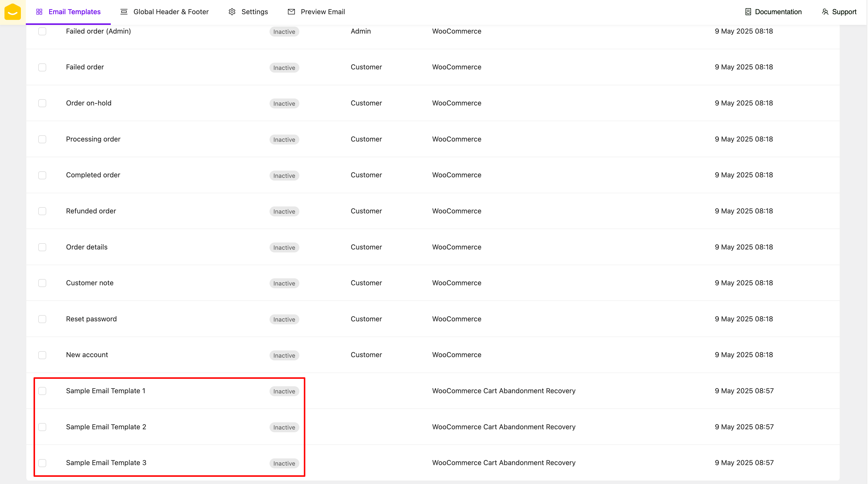Switch to the Global Header & Footer tab
This screenshot has height=484, width=868.
[171, 12]
